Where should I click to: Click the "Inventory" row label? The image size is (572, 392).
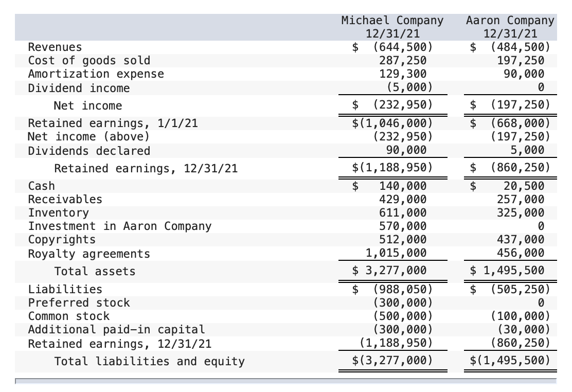point(58,213)
